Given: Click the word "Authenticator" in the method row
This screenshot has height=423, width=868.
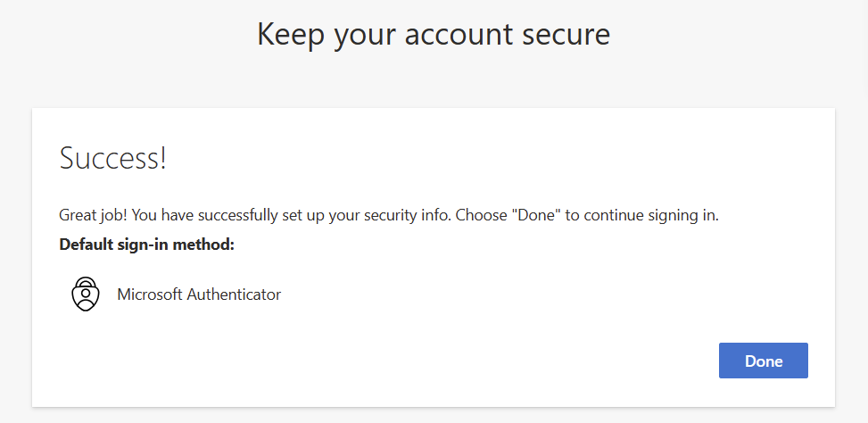Looking at the screenshot, I should click(233, 294).
